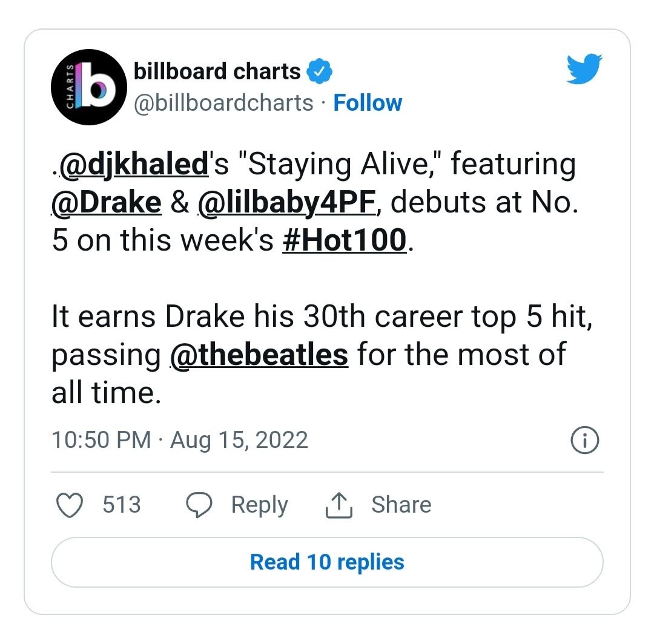The height and width of the screenshot is (644, 654).
Task: Like the tweet with the heart icon
Action: 69,505
